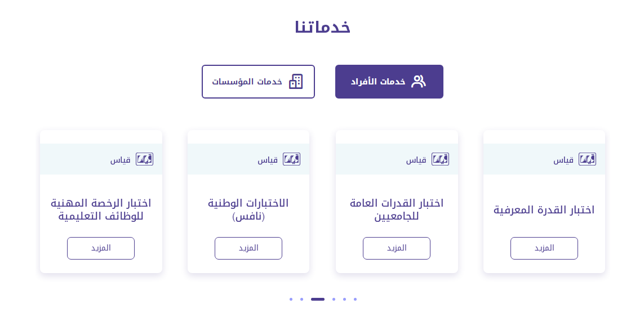The width and height of the screenshot is (644, 317).
Task: Click Qiyas logo on القدرة المعرفية card
Action: coord(587,159)
